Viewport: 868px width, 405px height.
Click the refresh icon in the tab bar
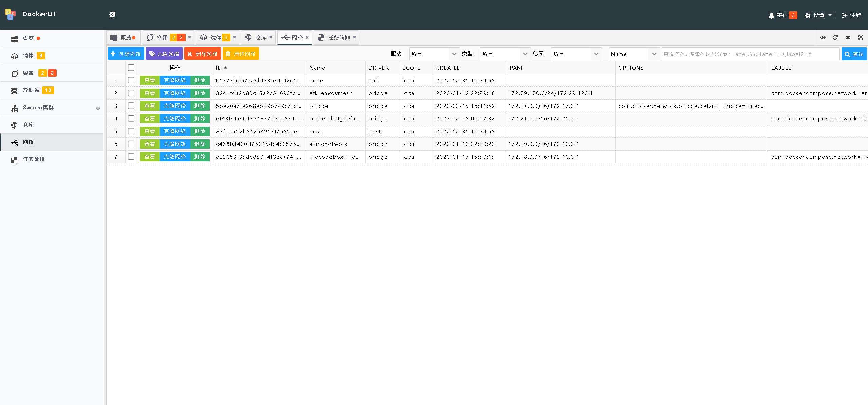pos(835,38)
